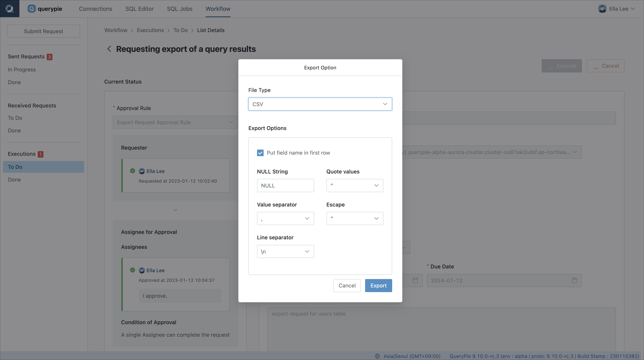
Task: Click the NULL String input field
Action: pos(285,185)
